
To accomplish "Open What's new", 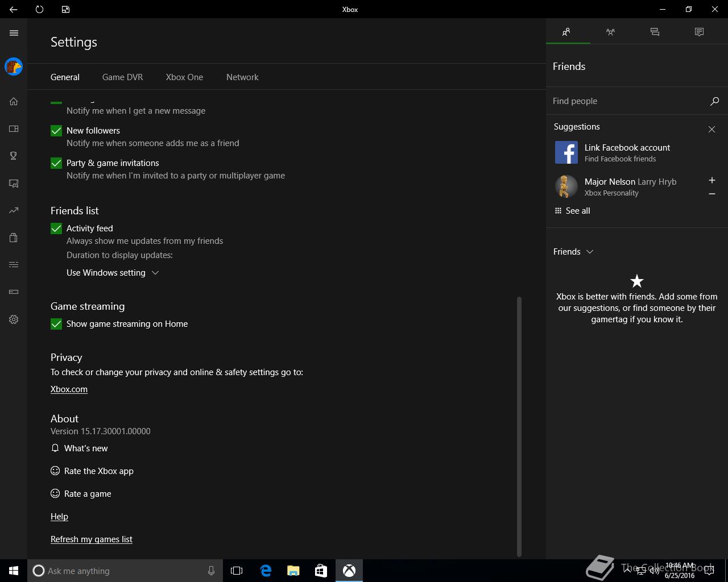I will coord(79,448).
